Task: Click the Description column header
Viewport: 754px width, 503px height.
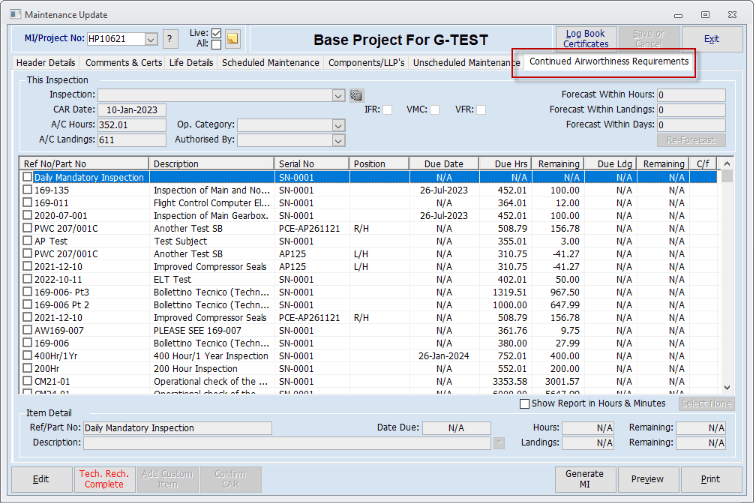Action: point(211,164)
